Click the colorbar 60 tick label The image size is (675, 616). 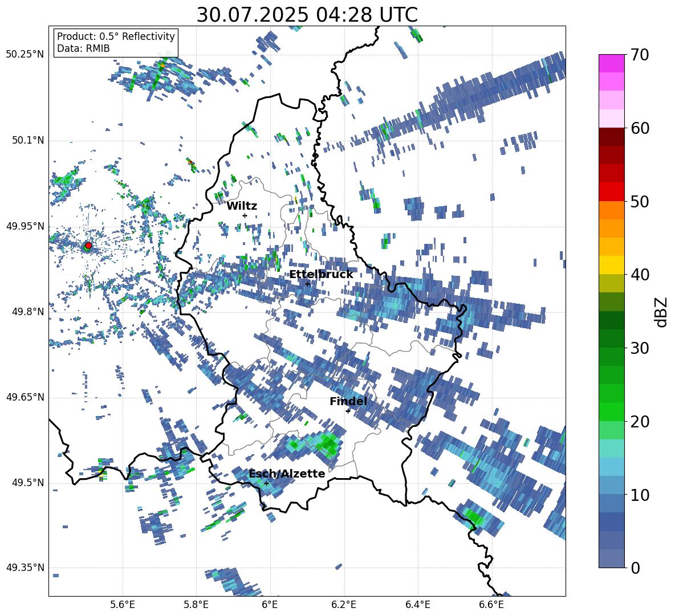(639, 128)
